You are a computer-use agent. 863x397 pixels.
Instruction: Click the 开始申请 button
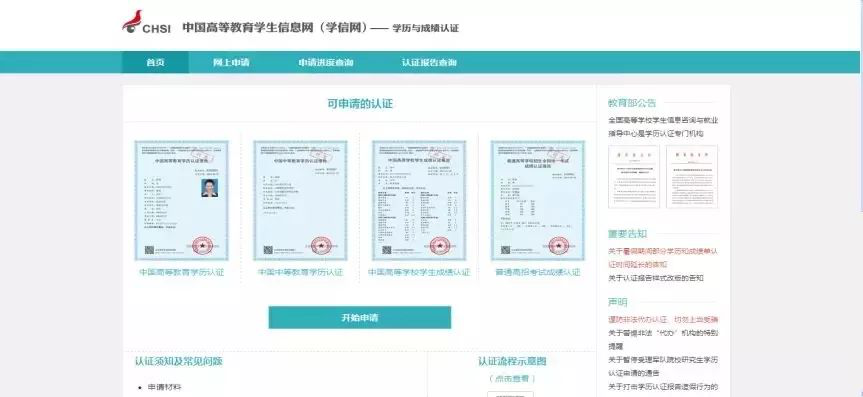coord(359,318)
